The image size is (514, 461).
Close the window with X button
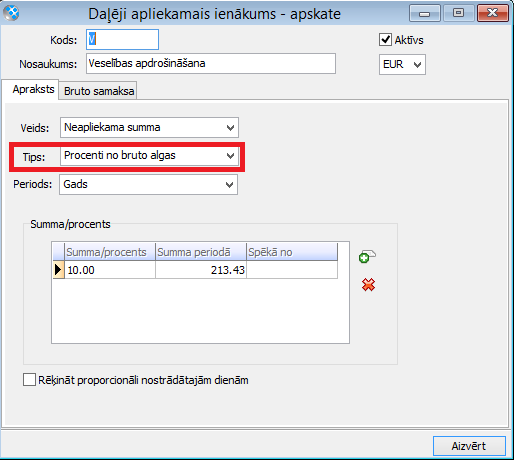[x=493, y=13]
